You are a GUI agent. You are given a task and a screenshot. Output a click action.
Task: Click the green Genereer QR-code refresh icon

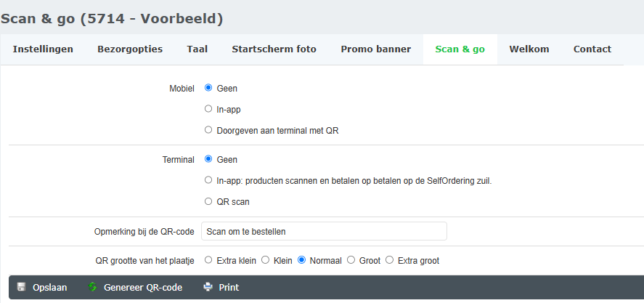[92, 287]
